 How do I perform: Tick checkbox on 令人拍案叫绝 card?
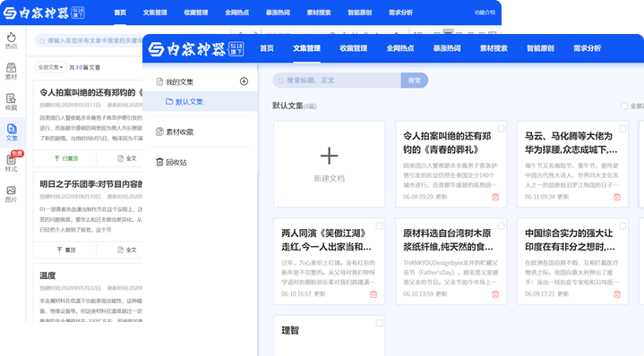pyautogui.click(x=501, y=129)
